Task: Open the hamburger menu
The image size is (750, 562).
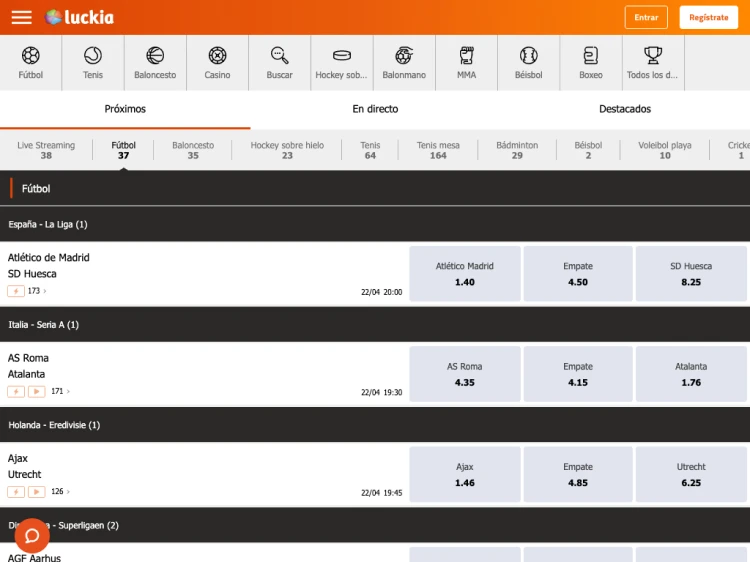Action: (21, 18)
